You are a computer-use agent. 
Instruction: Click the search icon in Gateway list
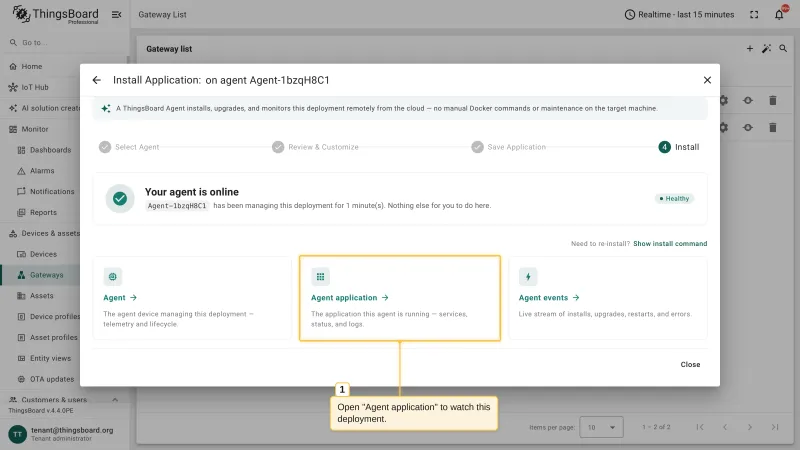(783, 48)
